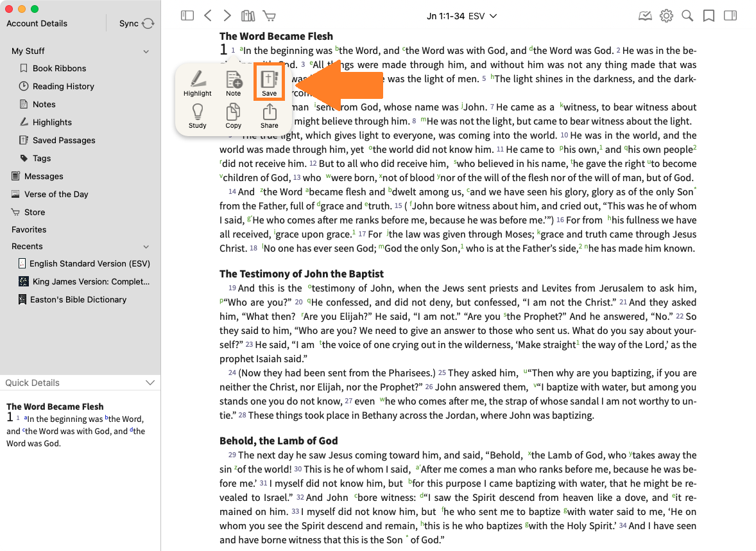Open settings gear in top toolbar
This screenshot has width=756, height=551.
666,16
